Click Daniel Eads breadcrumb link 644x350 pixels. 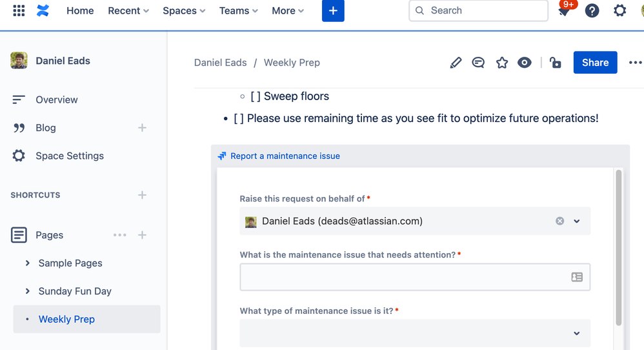pos(220,63)
